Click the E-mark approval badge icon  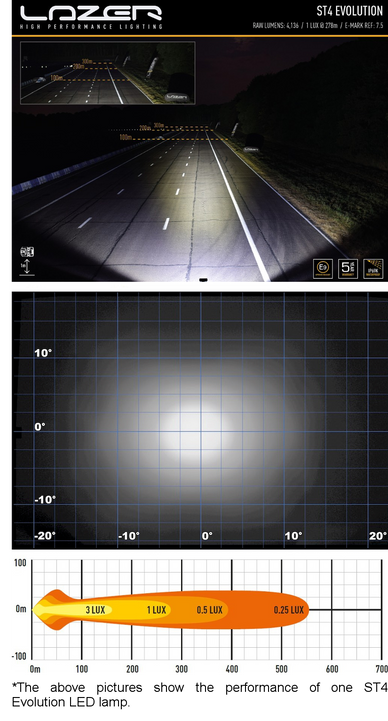click(x=323, y=269)
